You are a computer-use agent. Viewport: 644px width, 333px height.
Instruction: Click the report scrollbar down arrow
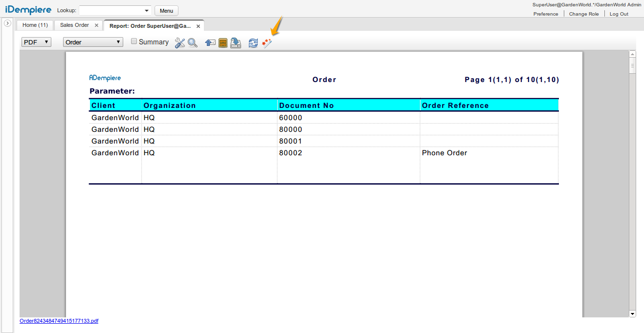pyautogui.click(x=632, y=313)
